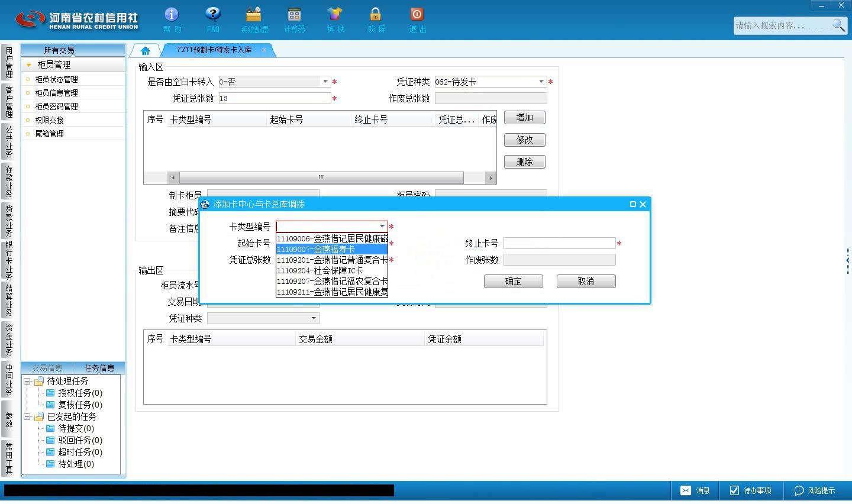Open 柜员密码管理 in the sidebar
852x504 pixels.
[56, 106]
